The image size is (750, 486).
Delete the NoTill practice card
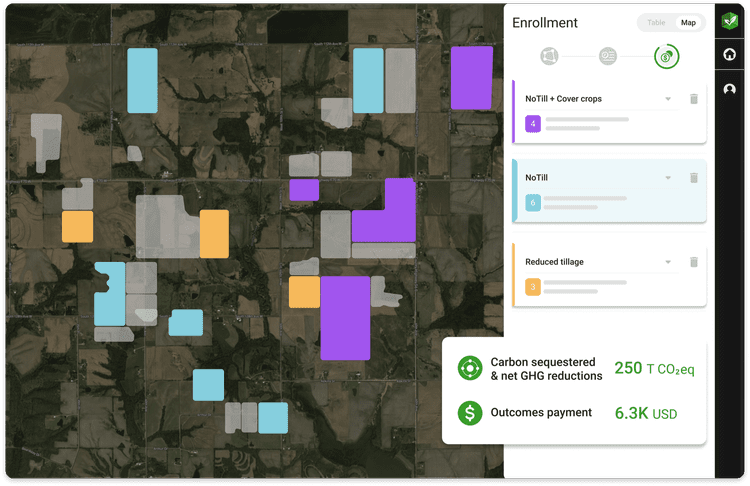point(694,178)
